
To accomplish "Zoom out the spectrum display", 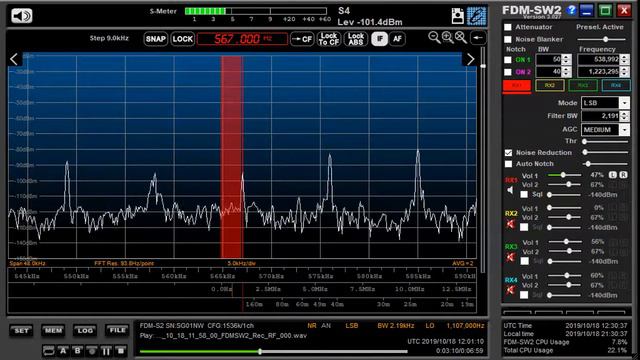I will 434,38.
